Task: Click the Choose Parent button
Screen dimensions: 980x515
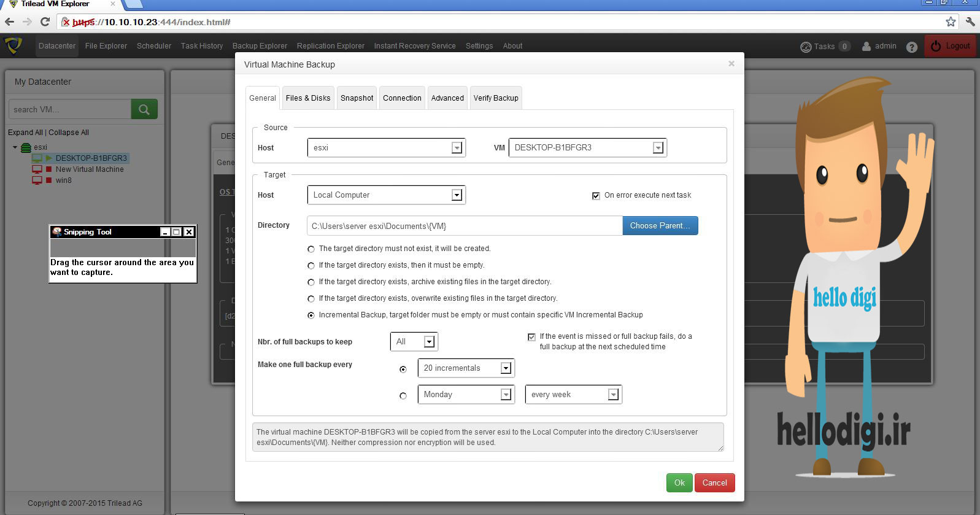Action: click(x=660, y=226)
